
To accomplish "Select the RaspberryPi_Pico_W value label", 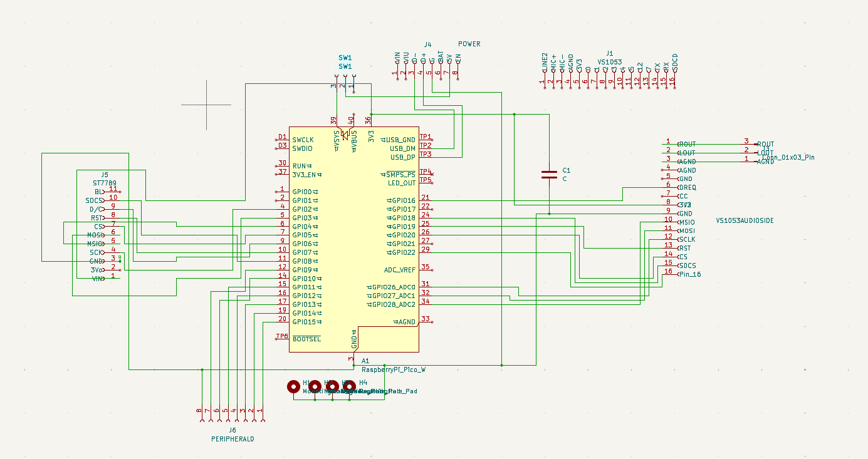I will click(394, 370).
